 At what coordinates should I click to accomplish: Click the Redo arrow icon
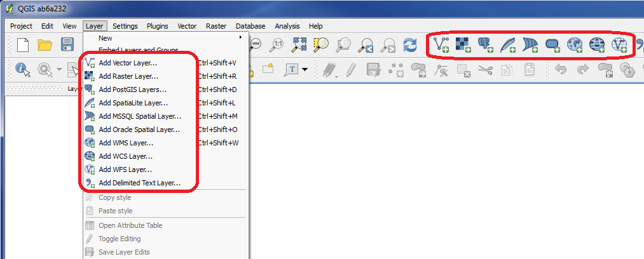coord(583,69)
